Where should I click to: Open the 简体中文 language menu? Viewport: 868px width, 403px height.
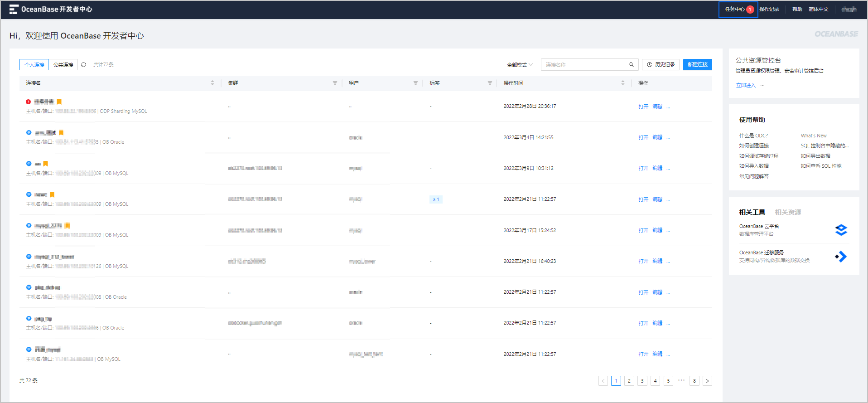819,9
